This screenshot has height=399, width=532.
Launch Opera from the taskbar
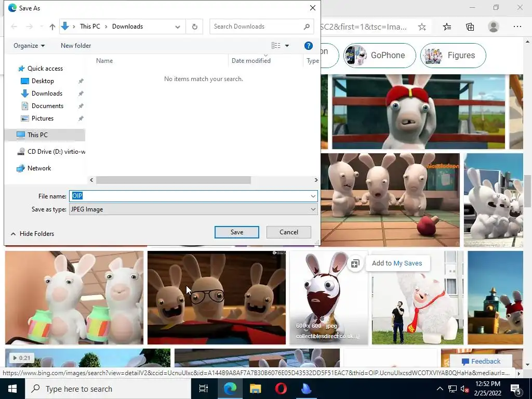(281, 389)
